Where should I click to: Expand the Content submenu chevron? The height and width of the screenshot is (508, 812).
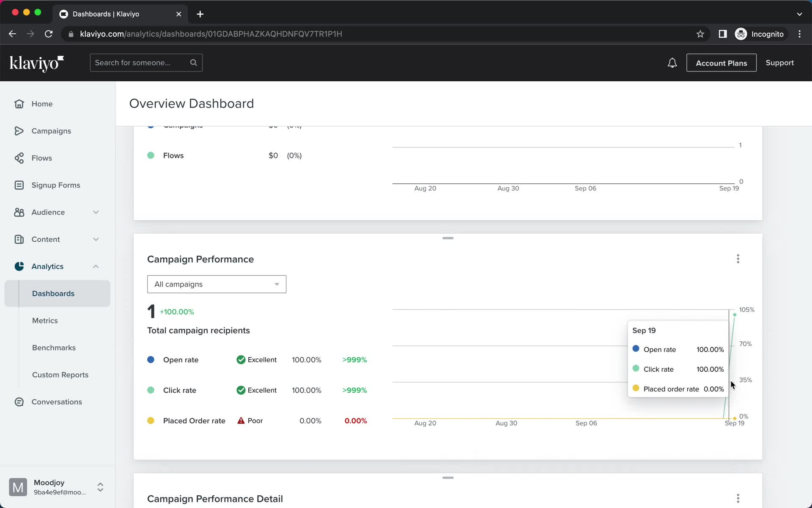pos(96,239)
